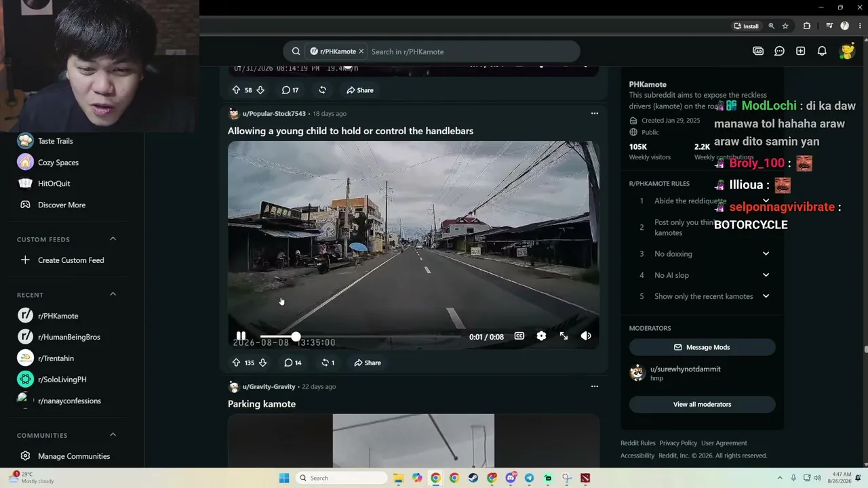The image size is (868, 488).
Task: Toggle closed captions on the video
Action: [519, 336]
